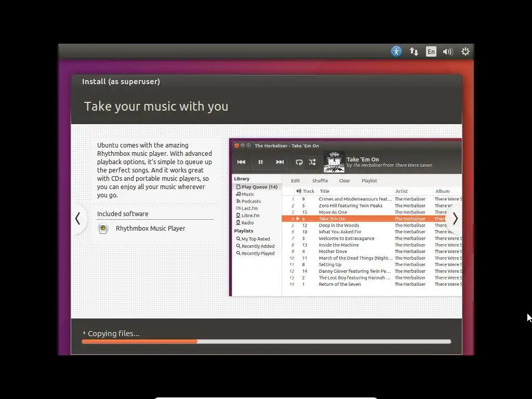Go to the previous installer slide
Viewport: 532px width, 399px height.
(x=78, y=219)
